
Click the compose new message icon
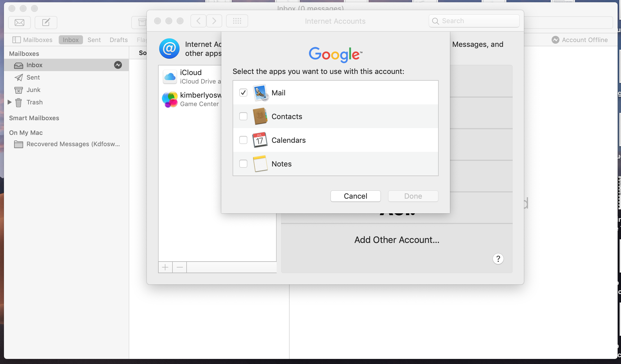tap(46, 22)
